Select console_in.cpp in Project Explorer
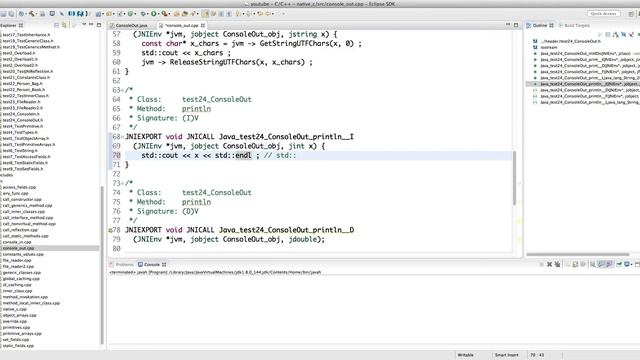Image resolution: width=640 pixels, height=360 pixels. pos(17,242)
